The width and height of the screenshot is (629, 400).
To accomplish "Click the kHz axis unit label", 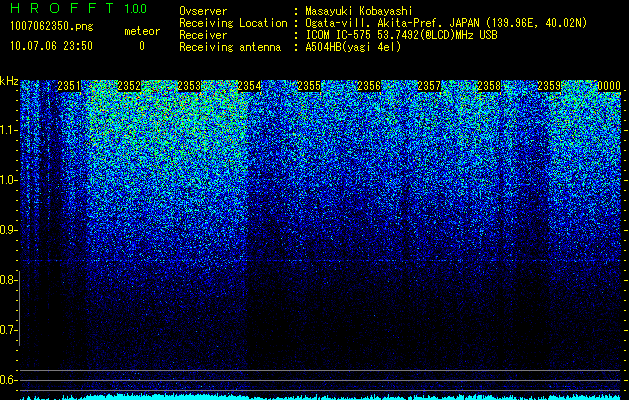I will pos(9,81).
